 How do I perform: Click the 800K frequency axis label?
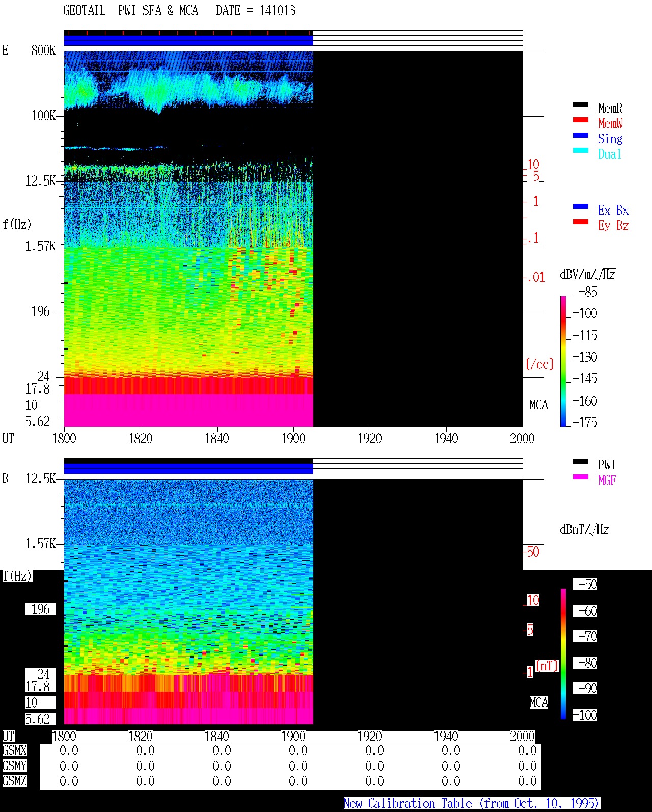point(43,50)
